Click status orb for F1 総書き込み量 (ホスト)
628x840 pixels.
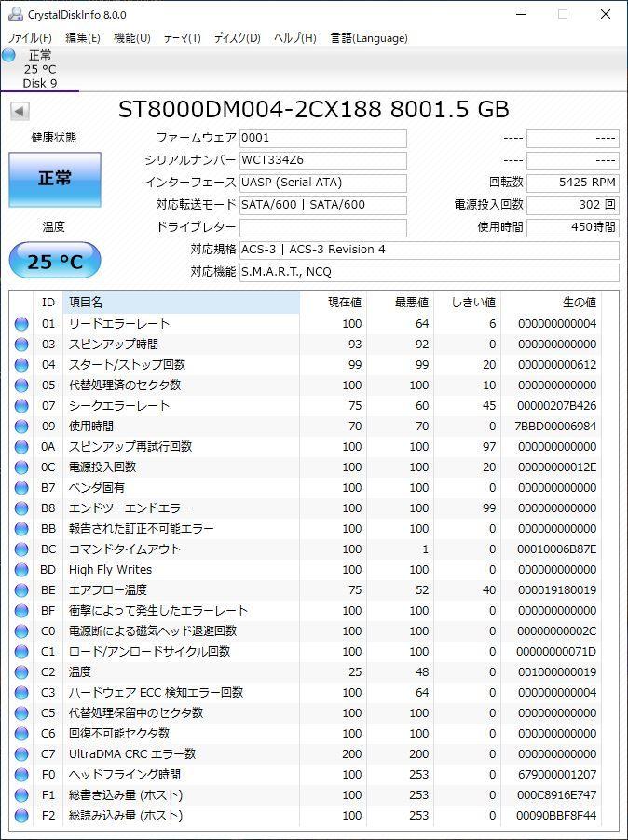tap(21, 795)
